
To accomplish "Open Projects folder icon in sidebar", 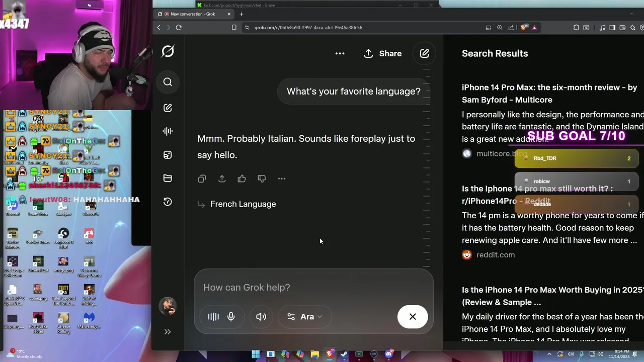I will 168,178.
